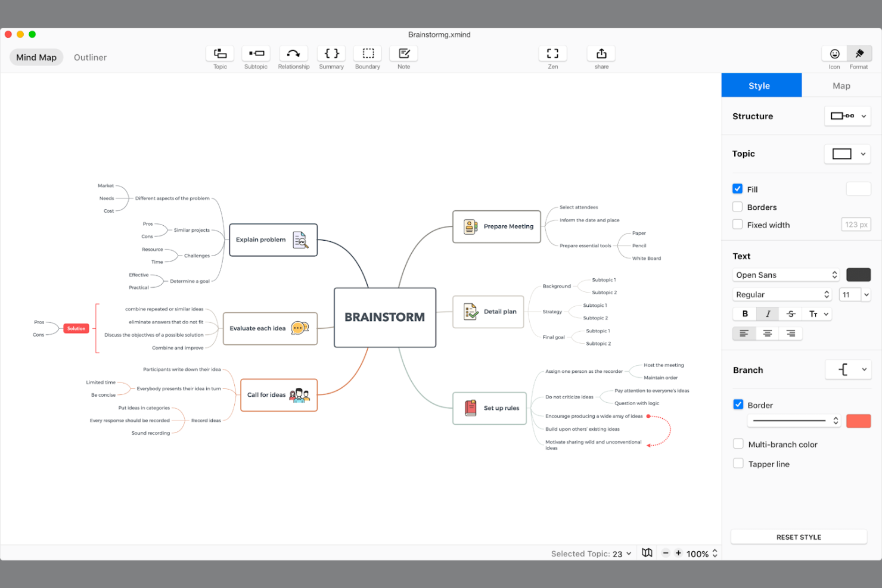Select the BRAINSTORM central topic

click(x=384, y=317)
